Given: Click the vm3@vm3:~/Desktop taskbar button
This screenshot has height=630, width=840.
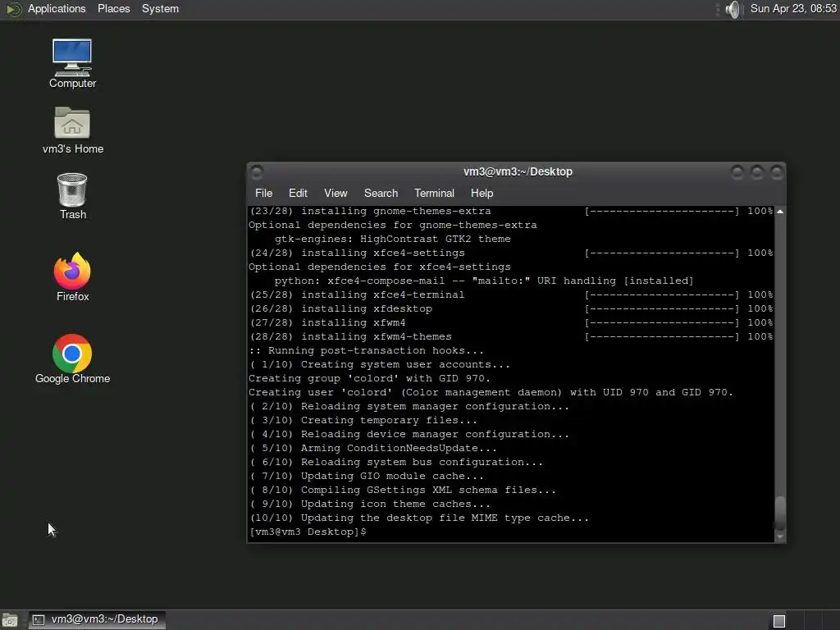Looking at the screenshot, I should coord(97,619).
